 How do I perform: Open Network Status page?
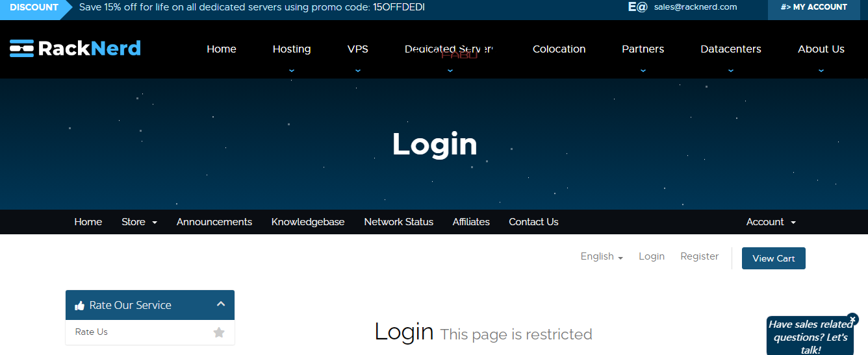pyautogui.click(x=398, y=222)
